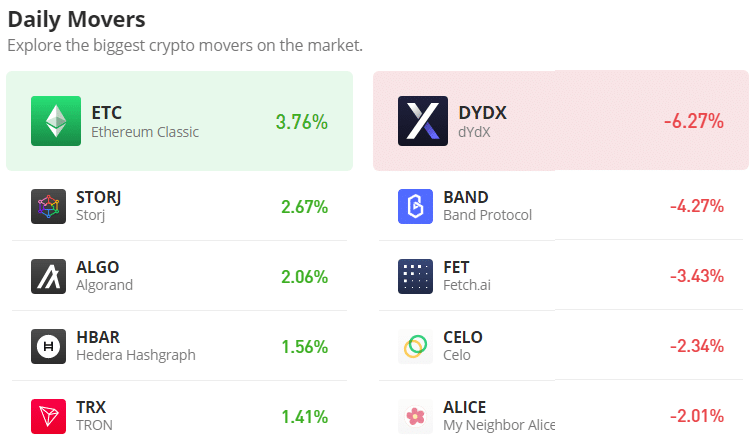This screenshot has height=439, width=755.
Task: Click the ALGO 2.06% gain value
Action: point(304,277)
